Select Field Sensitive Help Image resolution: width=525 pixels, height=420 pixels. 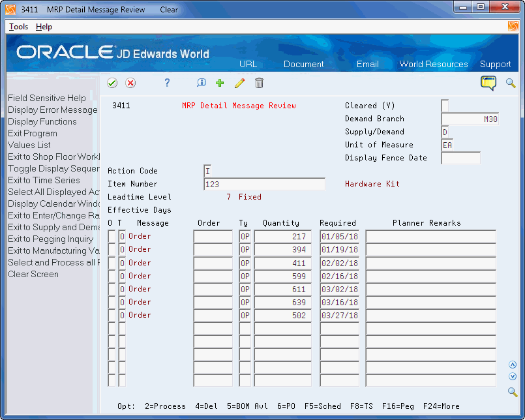pos(47,98)
